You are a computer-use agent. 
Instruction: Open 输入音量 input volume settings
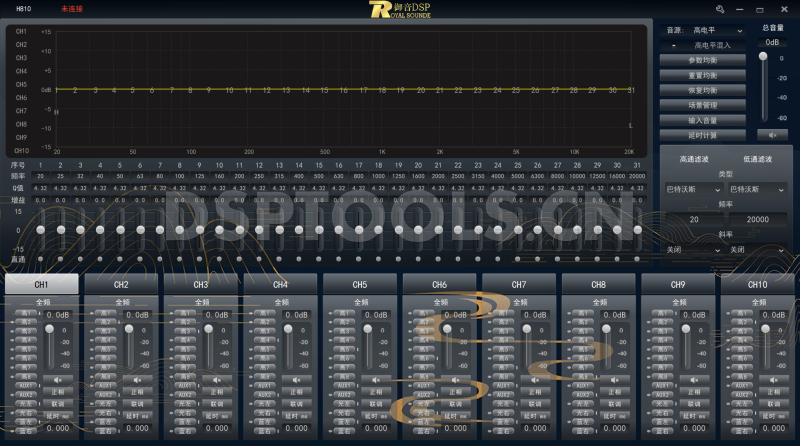703,120
